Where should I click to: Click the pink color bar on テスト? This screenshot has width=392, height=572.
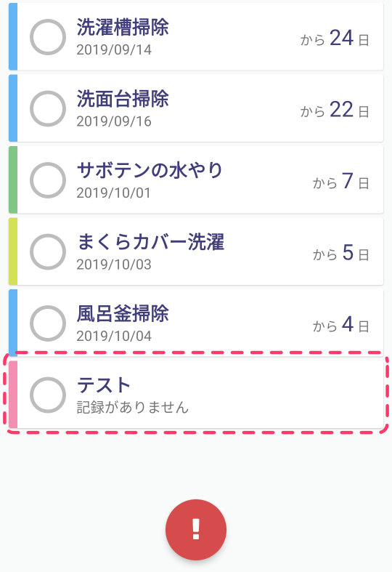(13, 395)
